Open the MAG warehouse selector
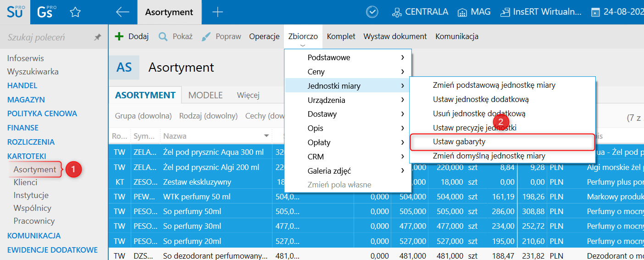The height and width of the screenshot is (260, 644). pos(475,12)
